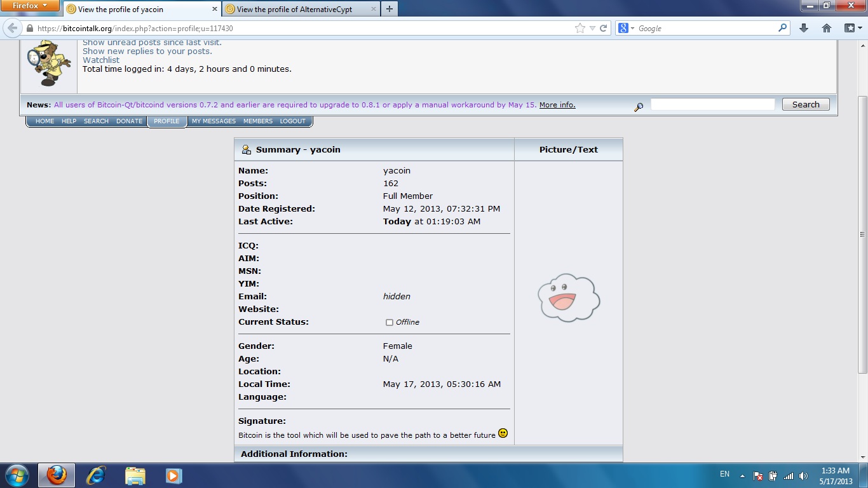Bookmark this page with the star icon
The image size is (868, 488).
(x=580, y=28)
